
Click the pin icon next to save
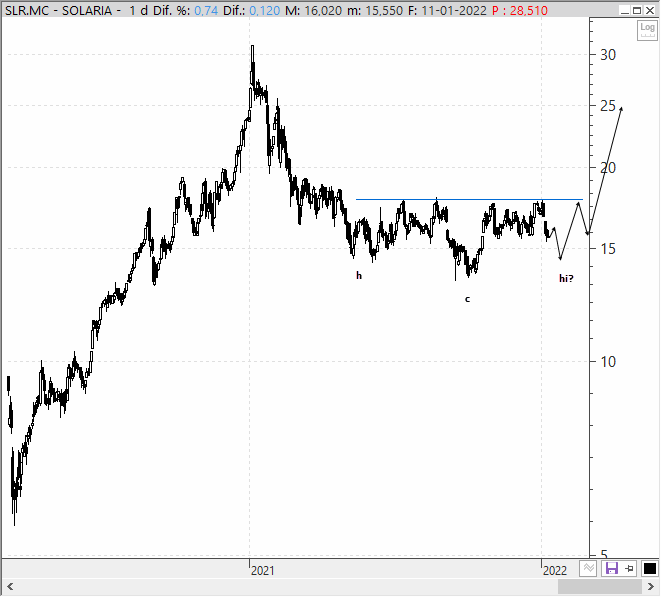click(629, 569)
